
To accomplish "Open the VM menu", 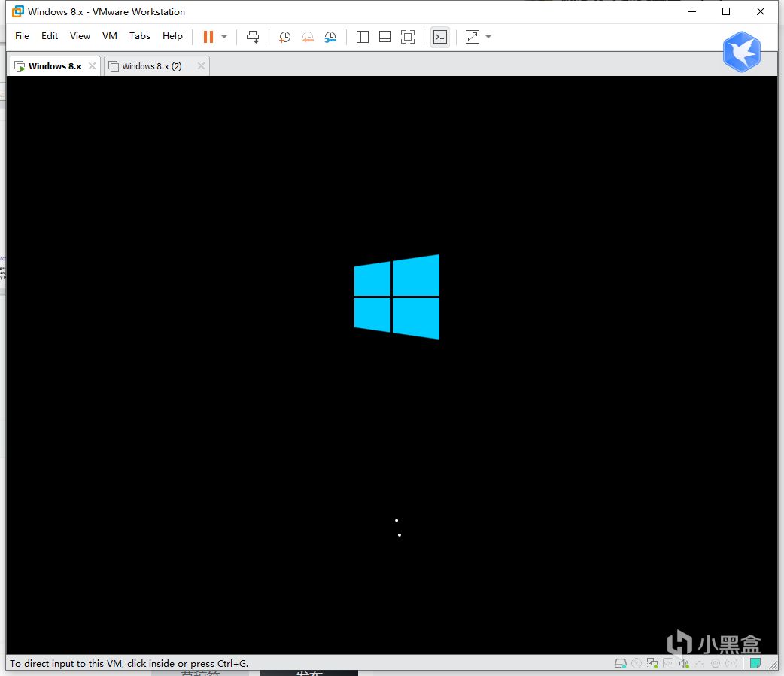I will click(x=110, y=36).
